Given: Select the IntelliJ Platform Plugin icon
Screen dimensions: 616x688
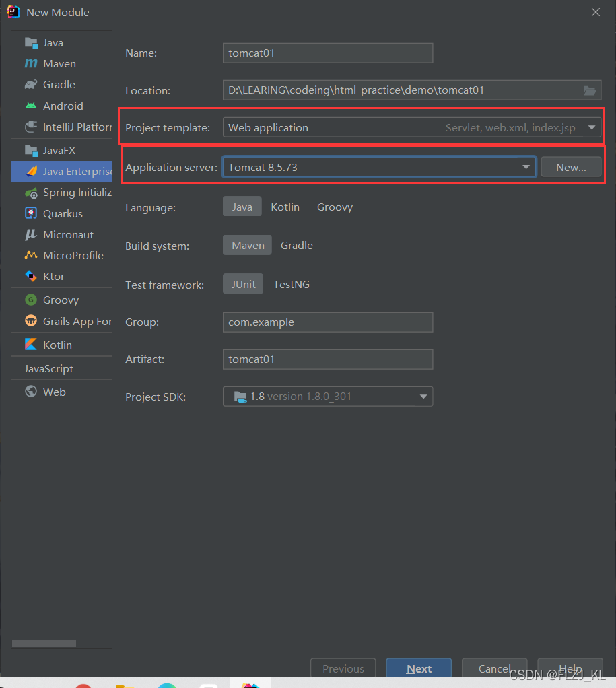Looking at the screenshot, I should [31, 127].
